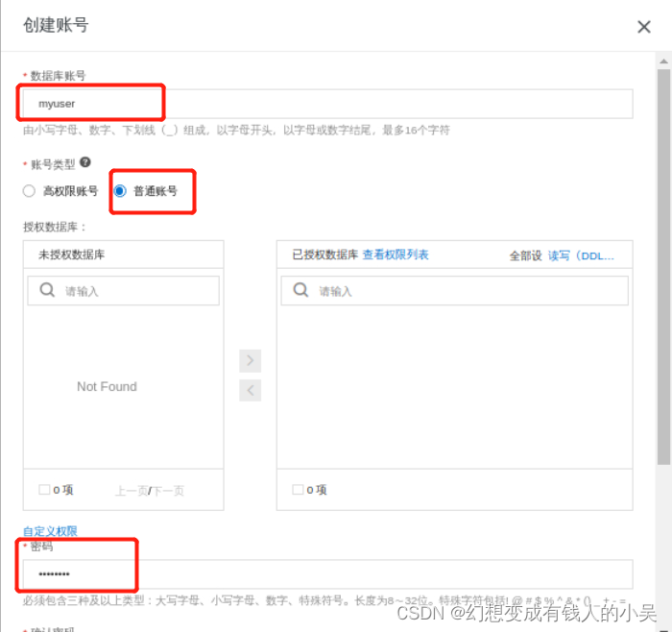672x632 pixels.
Task: Click the 全部设 label
Action: coord(525,256)
